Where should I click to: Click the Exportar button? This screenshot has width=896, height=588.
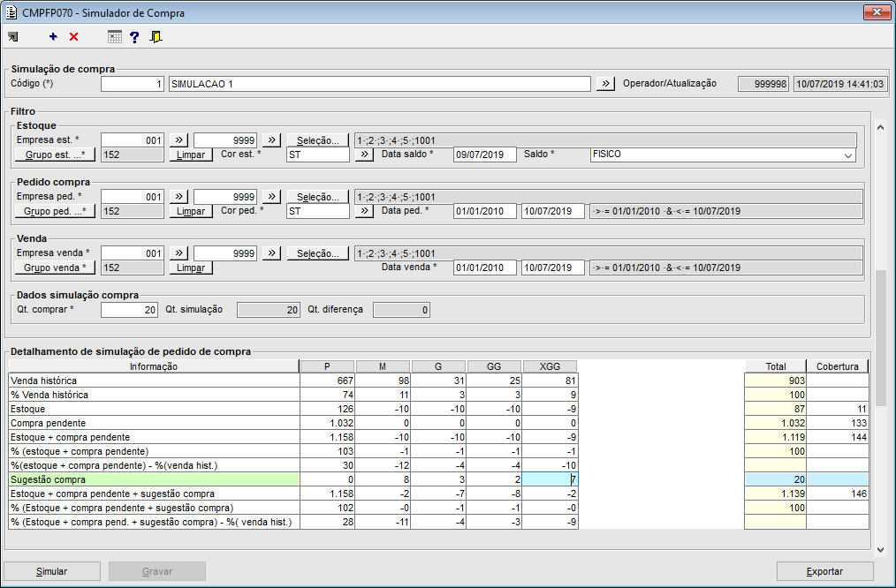tap(824, 571)
